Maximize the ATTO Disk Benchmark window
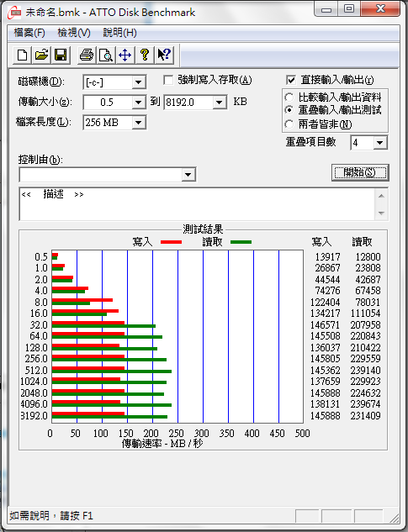This screenshot has width=408, height=532. [x=349, y=8]
